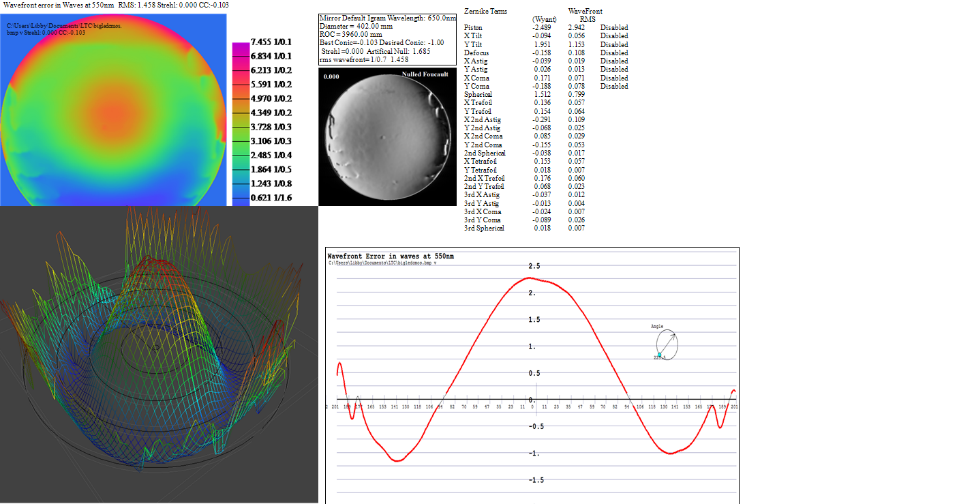This screenshot has width=974, height=504.
Task: Select the X Trefoil Zernike term
Action: click(x=479, y=102)
